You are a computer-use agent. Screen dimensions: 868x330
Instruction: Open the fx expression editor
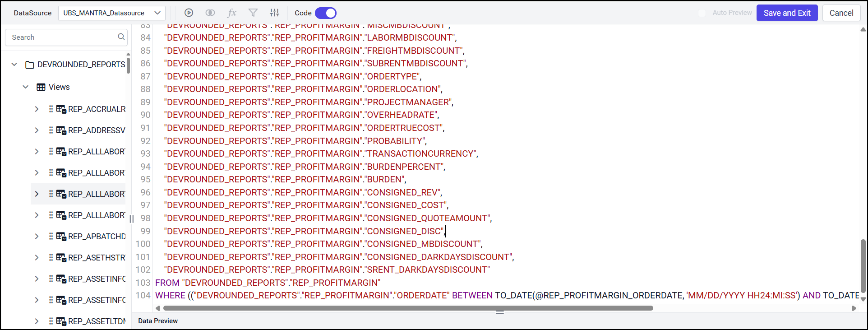[232, 13]
